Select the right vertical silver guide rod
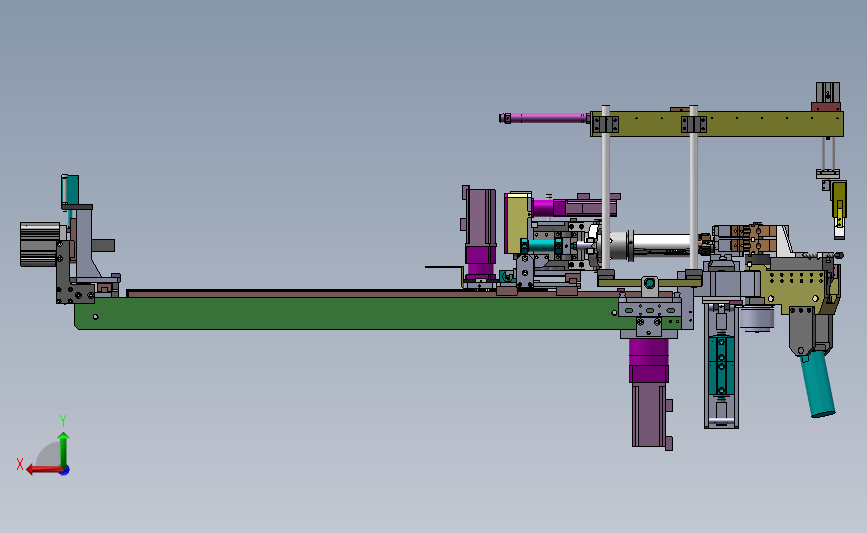 tap(693, 188)
